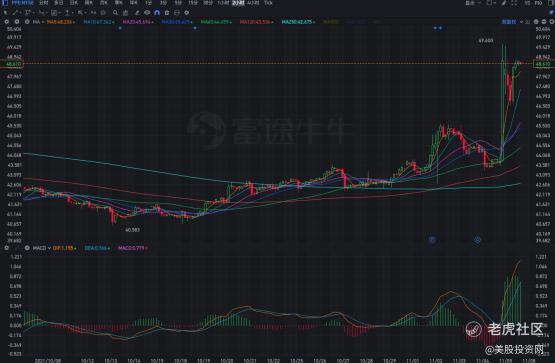This screenshot has width=555, height=363.
Task: Click the trash delete drawings icon
Action: coord(167,13)
